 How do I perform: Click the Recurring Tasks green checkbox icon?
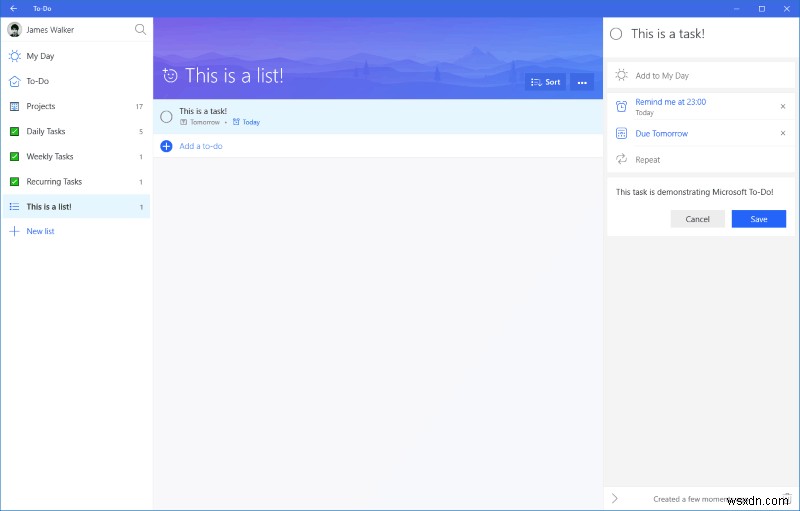click(x=15, y=182)
